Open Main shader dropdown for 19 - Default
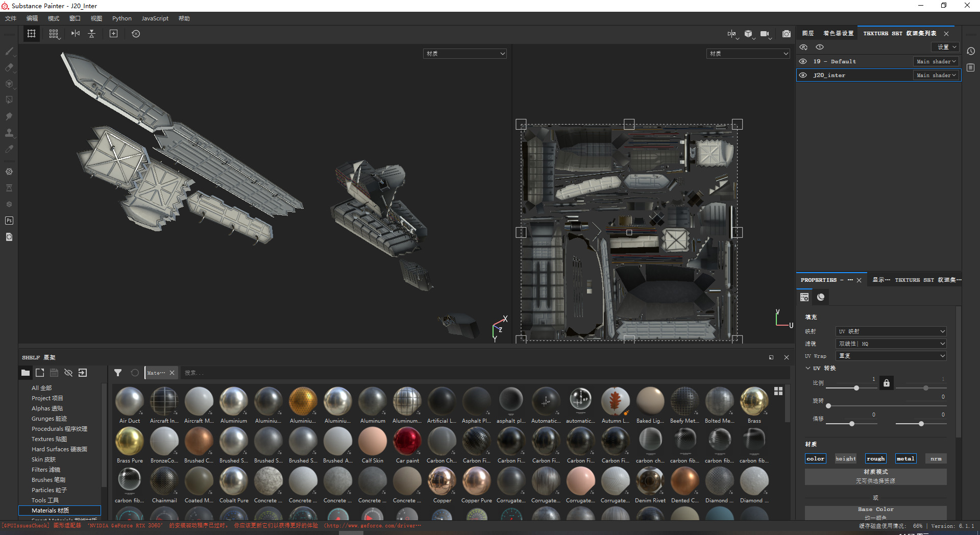Viewport: 980px width, 535px height. [x=936, y=61]
